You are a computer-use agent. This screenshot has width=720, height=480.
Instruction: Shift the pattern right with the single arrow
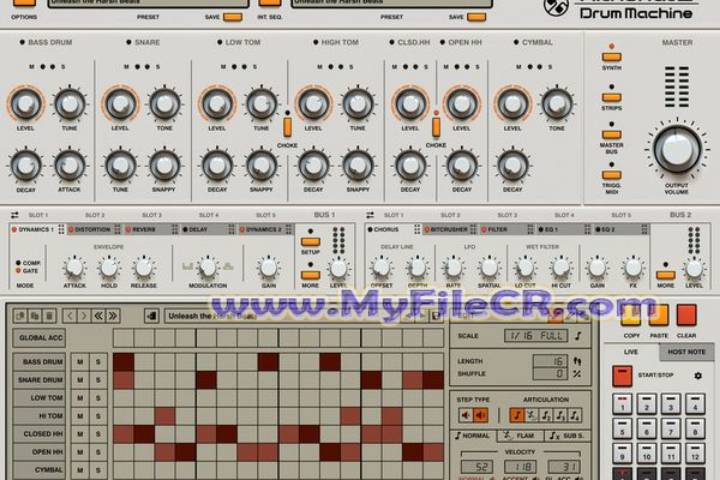coord(84,316)
